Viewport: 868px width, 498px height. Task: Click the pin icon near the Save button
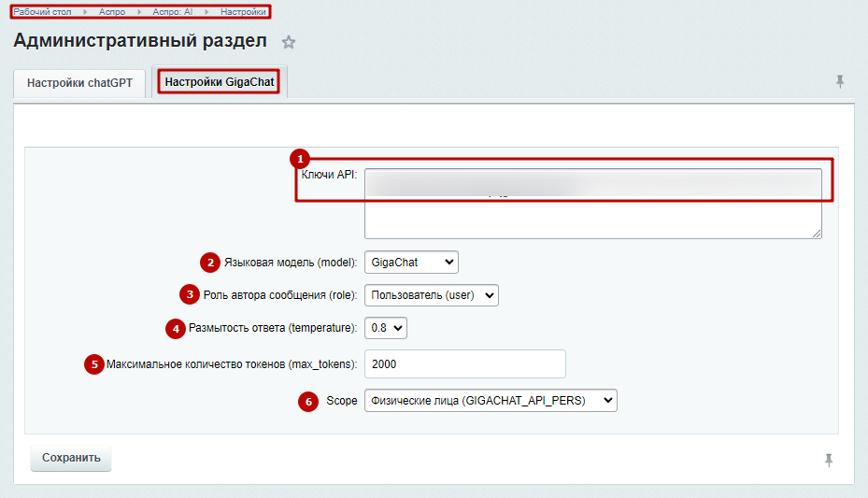click(x=829, y=460)
